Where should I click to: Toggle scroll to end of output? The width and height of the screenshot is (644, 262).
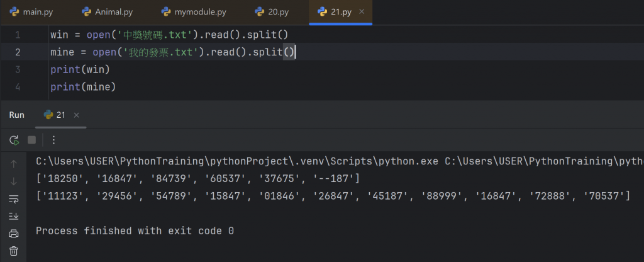pyautogui.click(x=14, y=216)
